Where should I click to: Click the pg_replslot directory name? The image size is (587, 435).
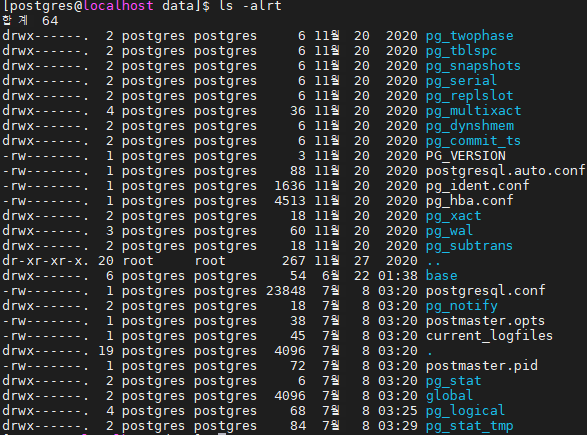(469, 96)
